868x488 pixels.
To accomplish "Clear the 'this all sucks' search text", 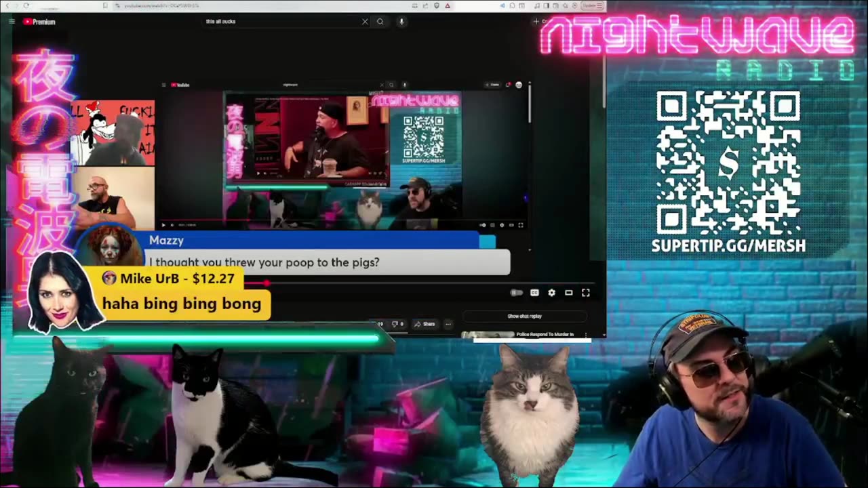I will [x=365, y=22].
